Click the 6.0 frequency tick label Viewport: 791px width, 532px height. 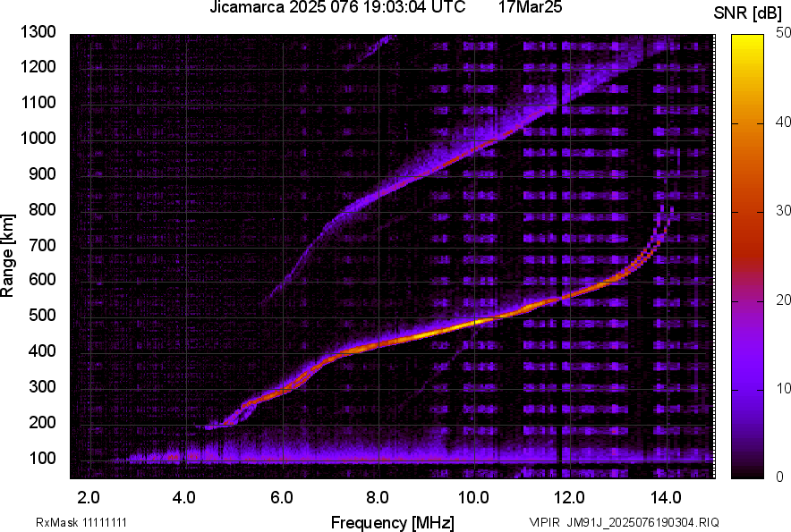[x=282, y=498]
